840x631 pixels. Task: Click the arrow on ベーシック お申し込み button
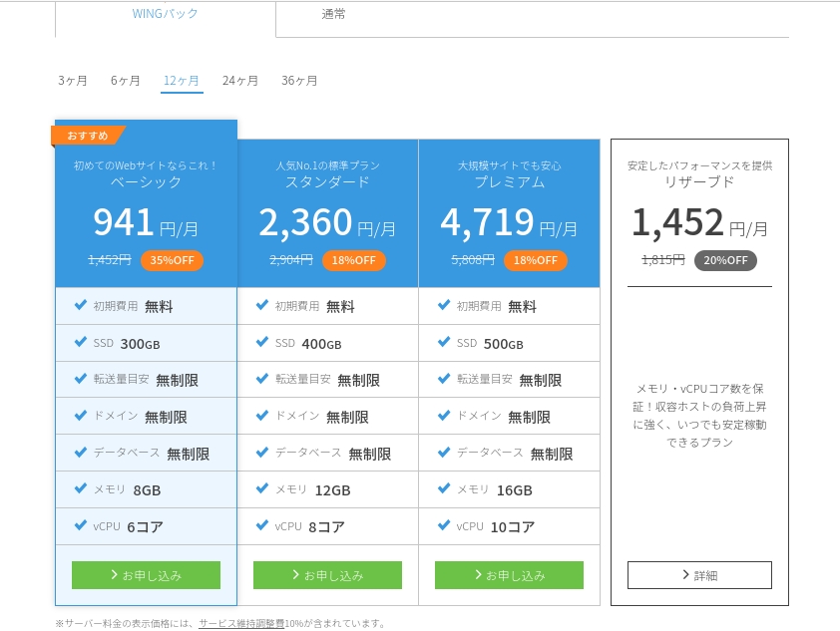click(x=117, y=575)
